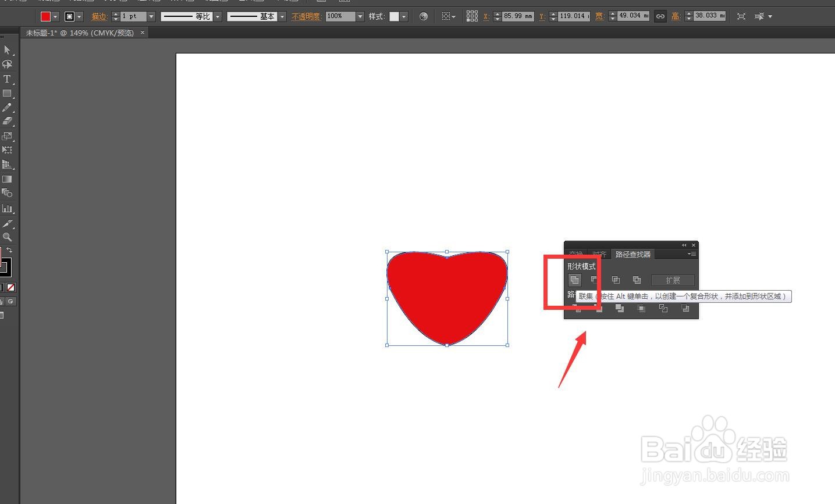This screenshot has width=835, height=504.
Task: Click the reference point grid locator
Action: click(x=472, y=16)
